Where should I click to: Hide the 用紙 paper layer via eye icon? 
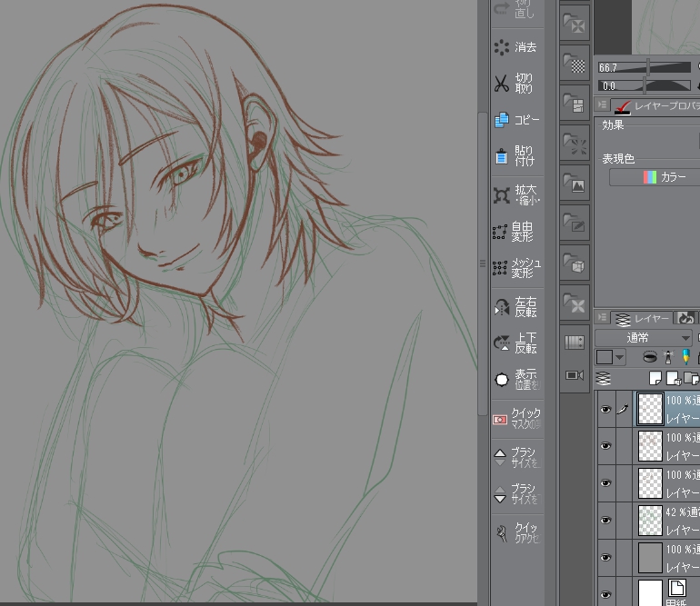tap(605, 594)
